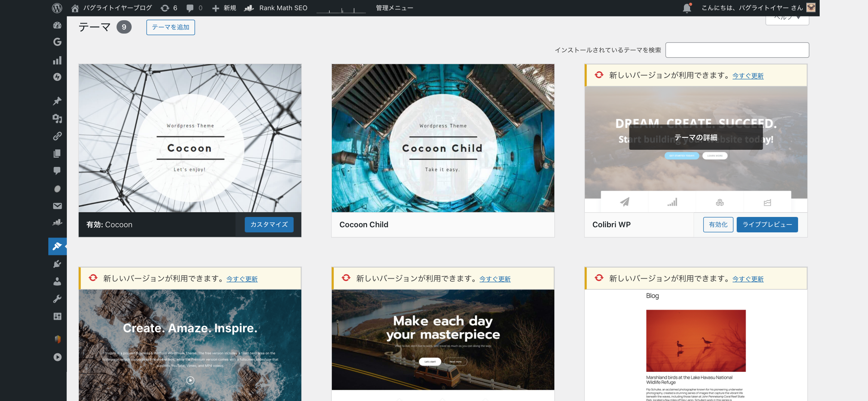Open the Media library sidebar icon

point(57,119)
